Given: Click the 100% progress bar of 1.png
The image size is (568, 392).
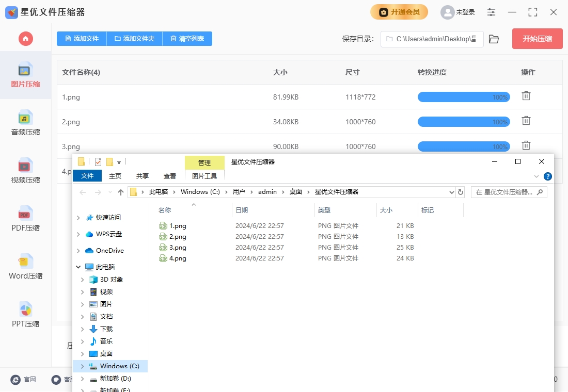Looking at the screenshot, I should click(463, 97).
